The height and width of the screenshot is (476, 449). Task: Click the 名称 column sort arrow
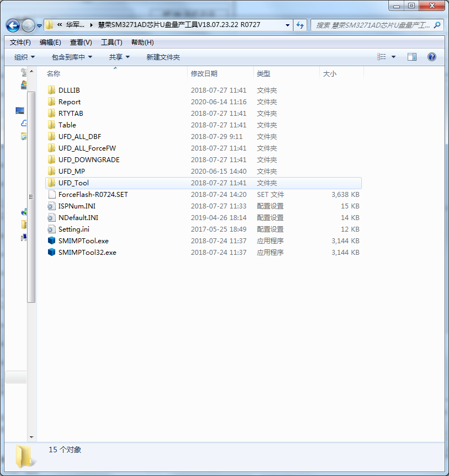[115, 67]
